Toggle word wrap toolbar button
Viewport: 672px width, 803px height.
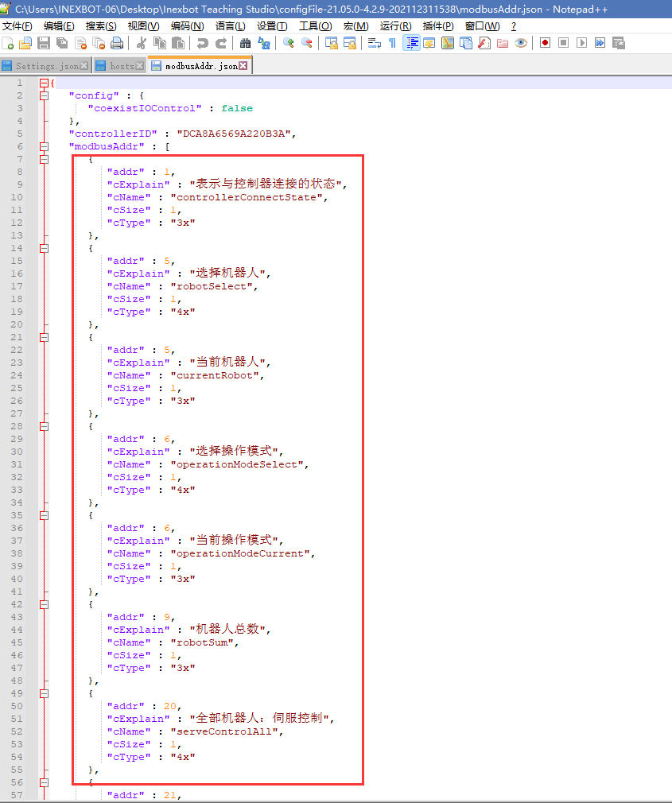point(374,43)
